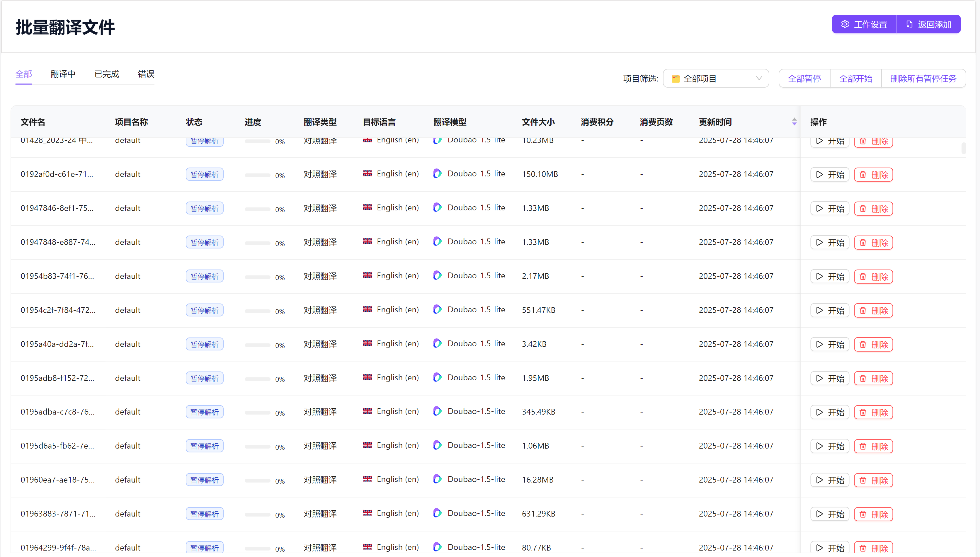Start the 0195adb8-f152-72... file task
Image resolution: width=980 pixels, height=557 pixels.
830,379
